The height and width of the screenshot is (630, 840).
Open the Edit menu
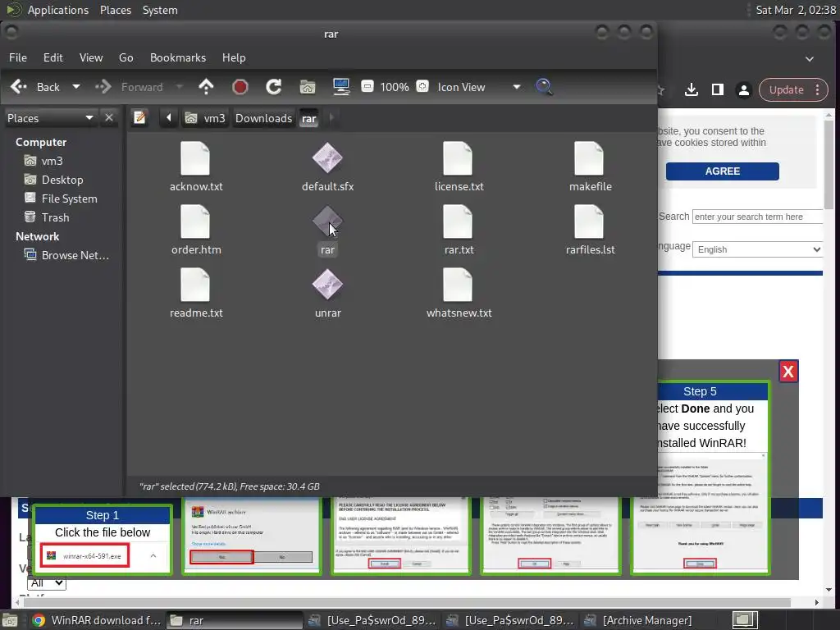(53, 57)
